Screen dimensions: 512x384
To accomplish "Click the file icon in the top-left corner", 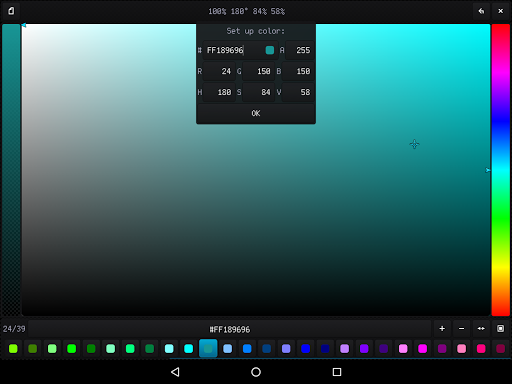I will (11, 11).
